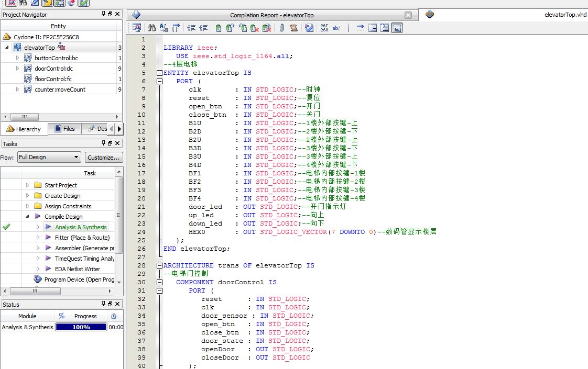Click the increase indent icon

tap(191, 28)
